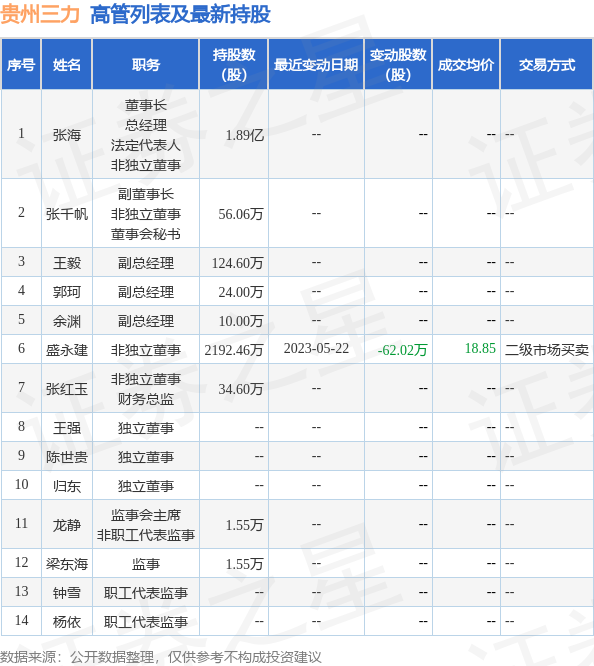Click the 贵州三力 title text
The width and height of the screenshot is (594, 666).
click(40, 14)
